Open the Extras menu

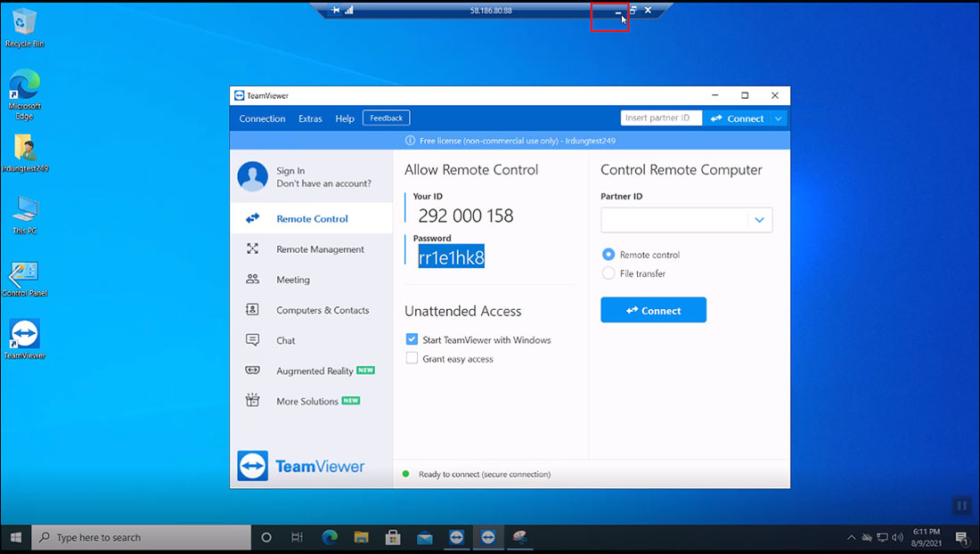coord(310,118)
